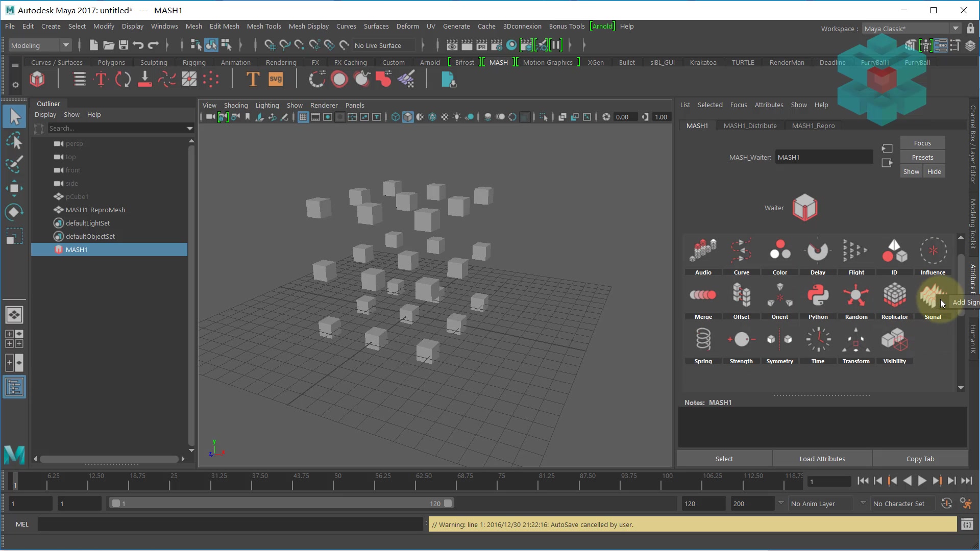This screenshot has height=551, width=980.
Task: Add a Random node in MASH
Action: pyautogui.click(x=856, y=296)
